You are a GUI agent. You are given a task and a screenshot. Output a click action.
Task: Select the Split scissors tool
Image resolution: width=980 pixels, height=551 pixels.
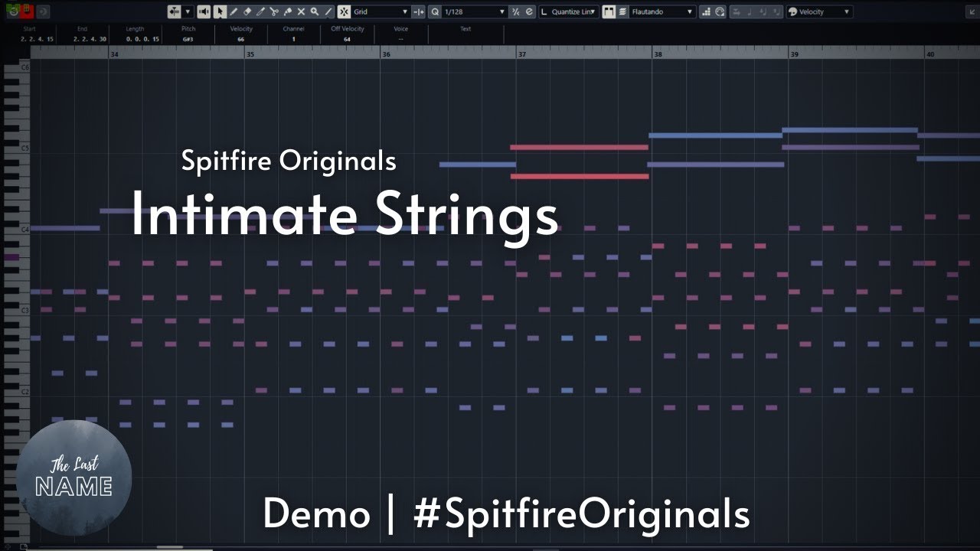[274, 11]
